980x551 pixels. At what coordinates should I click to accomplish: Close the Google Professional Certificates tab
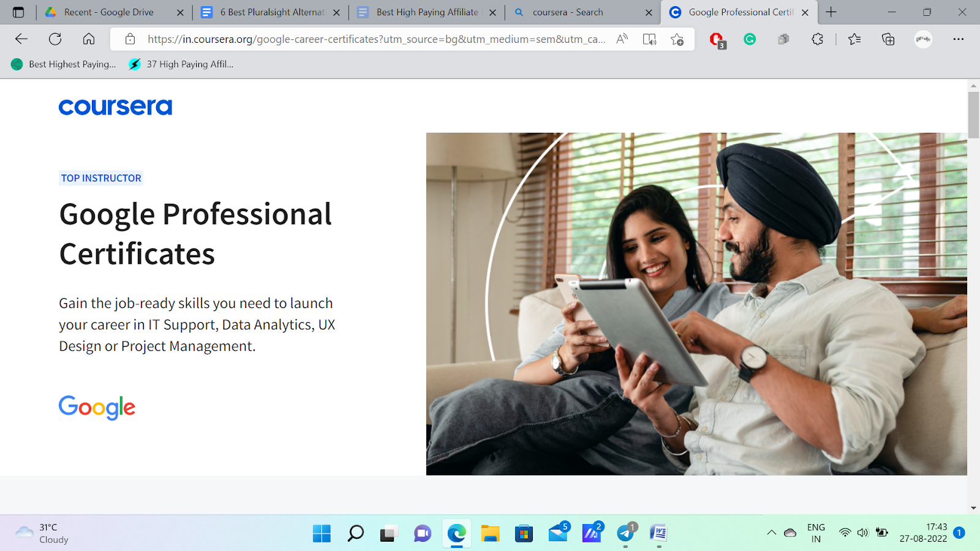[805, 12]
